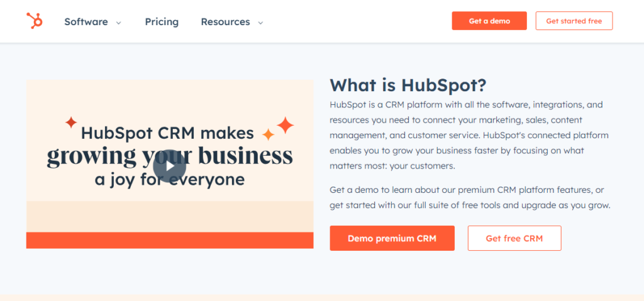Click "a joy for everyone" text in video
644x301 pixels.
[x=169, y=180]
